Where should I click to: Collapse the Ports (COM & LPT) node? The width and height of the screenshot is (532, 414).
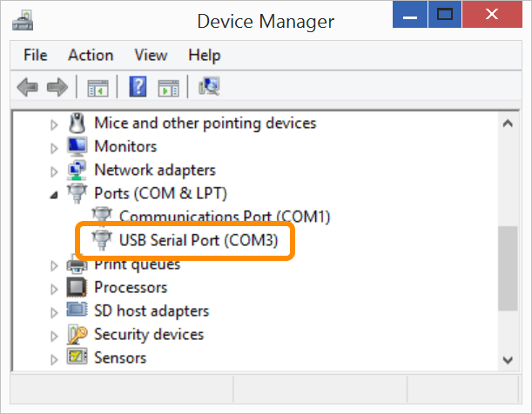coord(55,194)
